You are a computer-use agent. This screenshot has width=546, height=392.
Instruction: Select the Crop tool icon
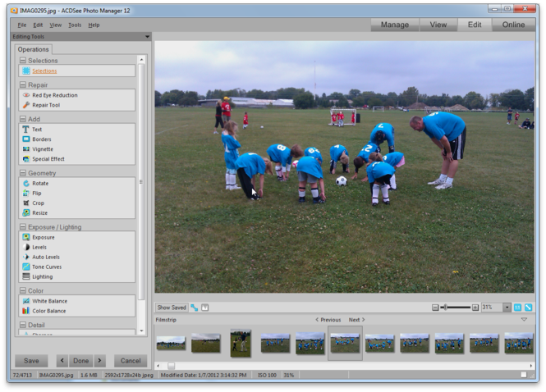pyautogui.click(x=26, y=203)
